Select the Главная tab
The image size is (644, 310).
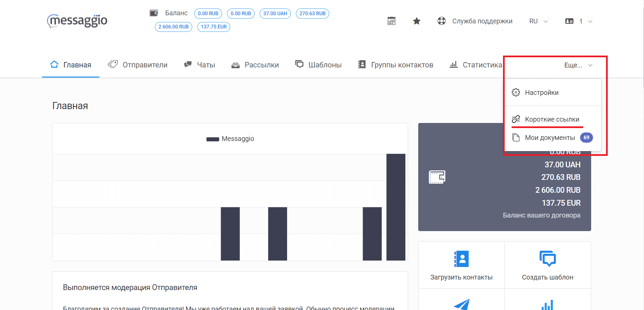[71, 65]
